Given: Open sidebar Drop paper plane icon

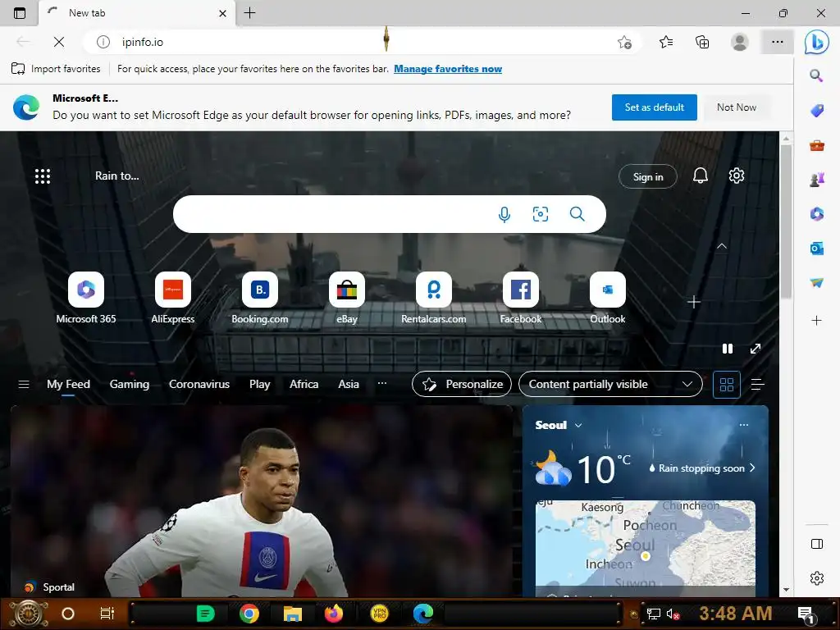Looking at the screenshot, I should (x=816, y=282).
